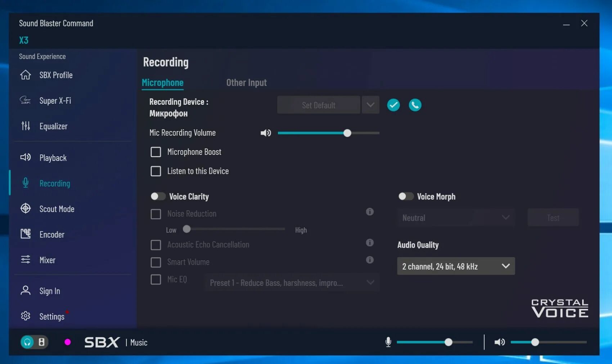This screenshot has width=612, height=364.
Task: Click the default communication phone icon
Action: click(x=415, y=105)
